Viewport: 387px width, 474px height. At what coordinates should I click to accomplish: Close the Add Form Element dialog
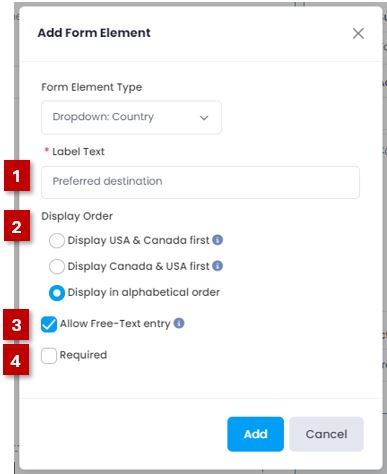click(x=358, y=33)
